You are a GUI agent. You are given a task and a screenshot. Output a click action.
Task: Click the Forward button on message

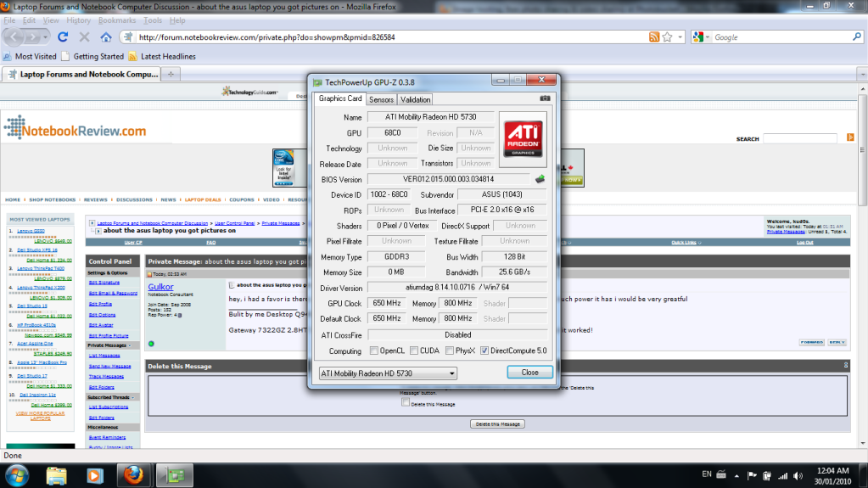[x=811, y=342]
